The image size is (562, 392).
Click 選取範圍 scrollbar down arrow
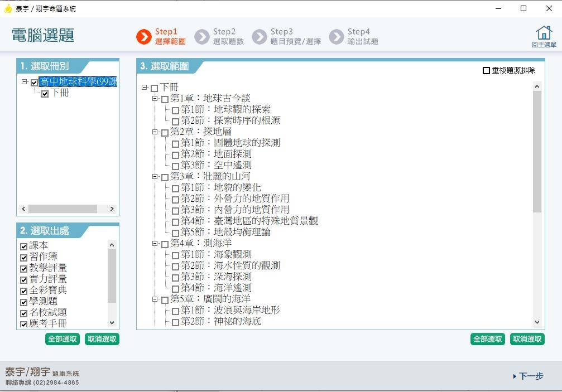(x=537, y=322)
